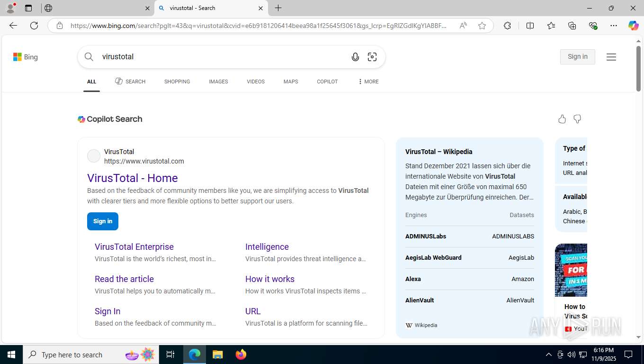Open https://www.virustotal.com address link
This screenshot has height=364, width=644.
click(144, 161)
